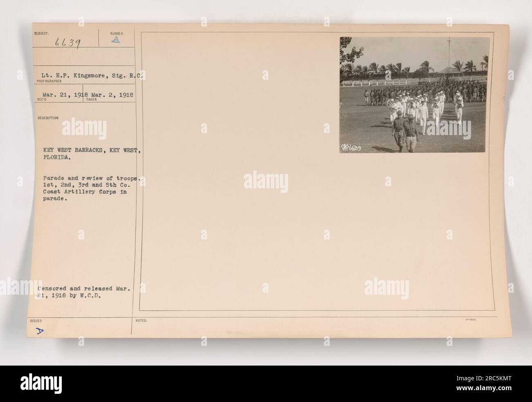Click the 6639 caption inside the photograph

[x=353, y=148]
